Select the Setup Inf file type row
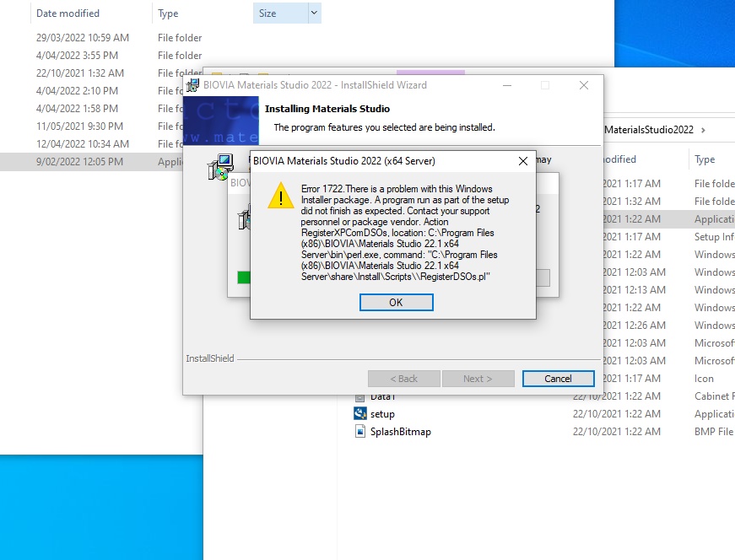Screen dimensions: 735x560 pyautogui.click(x=714, y=237)
